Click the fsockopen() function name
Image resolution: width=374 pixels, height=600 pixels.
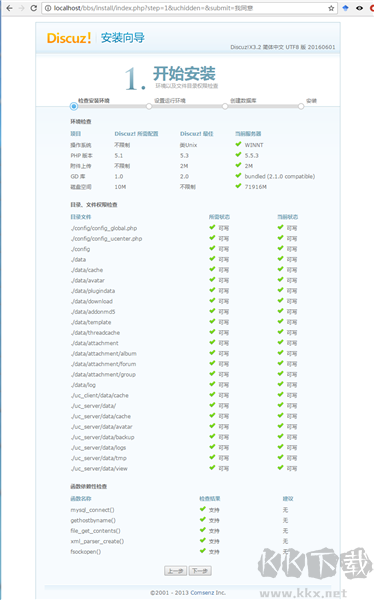pyautogui.click(x=86, y=552)
